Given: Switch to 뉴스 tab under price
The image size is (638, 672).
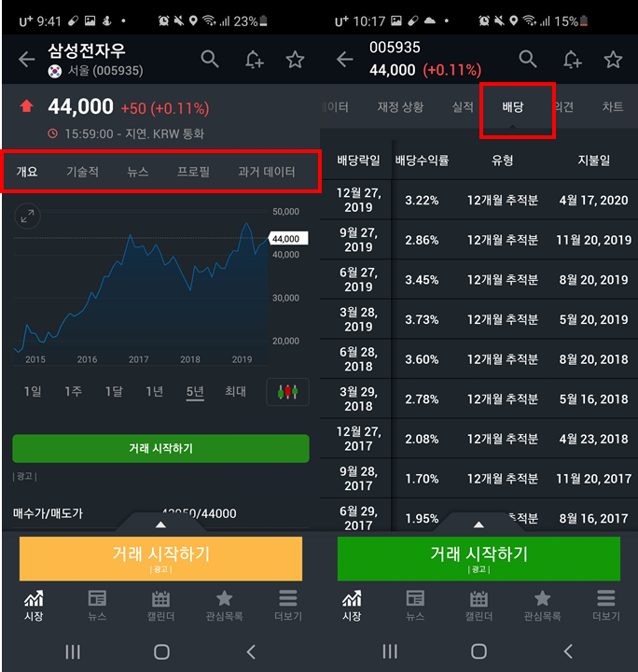Looking at the screenshot, I should 138,172.
